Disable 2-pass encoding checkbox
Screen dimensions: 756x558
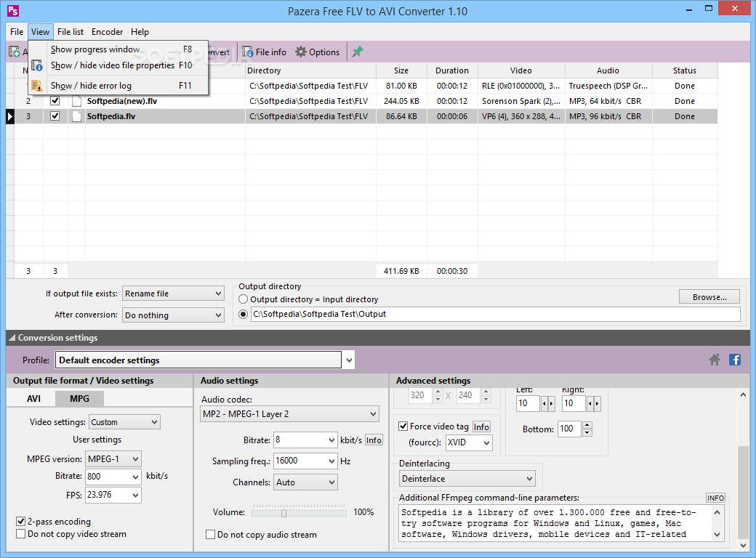21,522
